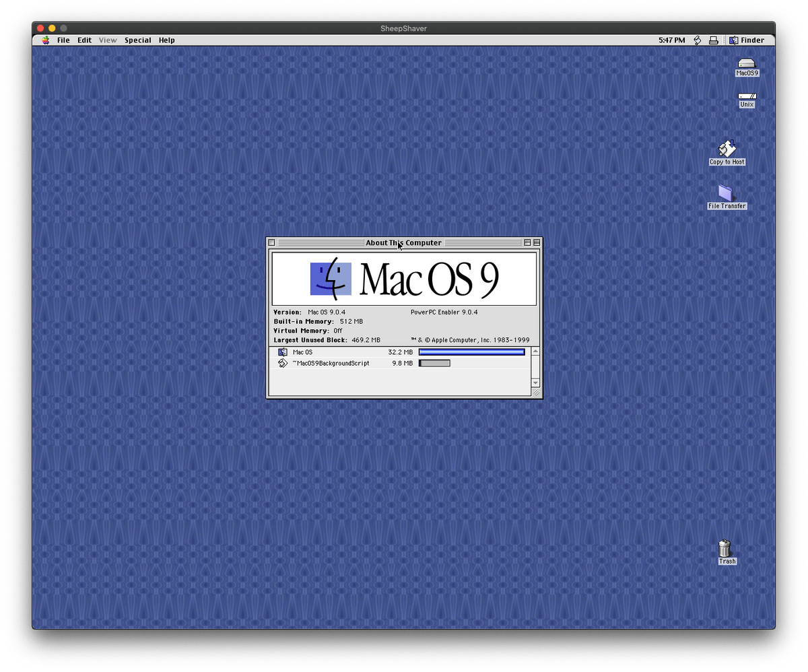Select the File Transfer folder
Image resolution: width=808 pixels, height=672 pixels.
(726, 193)
